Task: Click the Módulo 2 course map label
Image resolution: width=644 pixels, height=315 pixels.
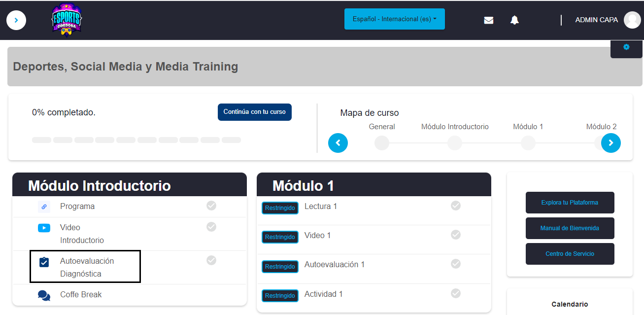Action: pyautogui.click(x=601, y=127)
